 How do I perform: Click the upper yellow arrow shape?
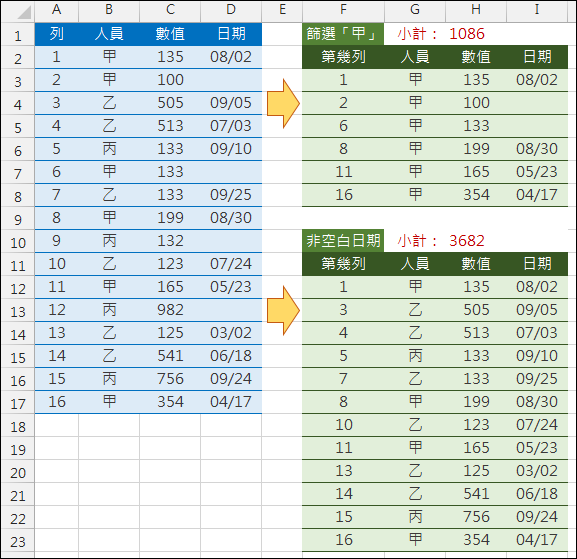pos(283,103)
